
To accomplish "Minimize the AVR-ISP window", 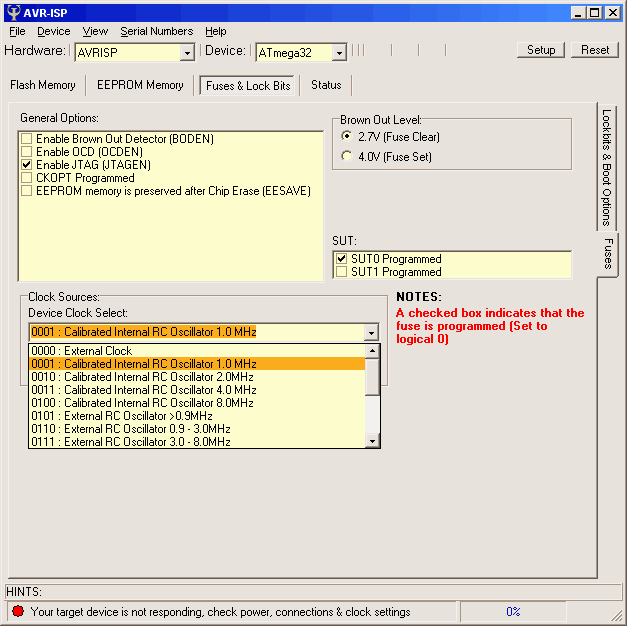I will [x=577, y=13].
